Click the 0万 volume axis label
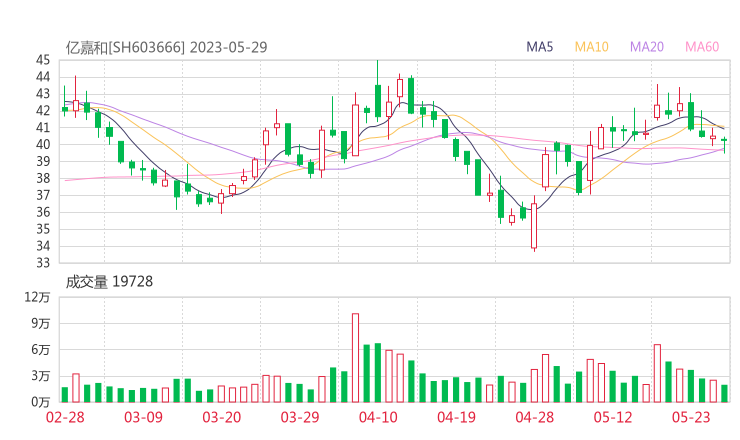Viewport: 740px width, 440px height. (41, 402)
